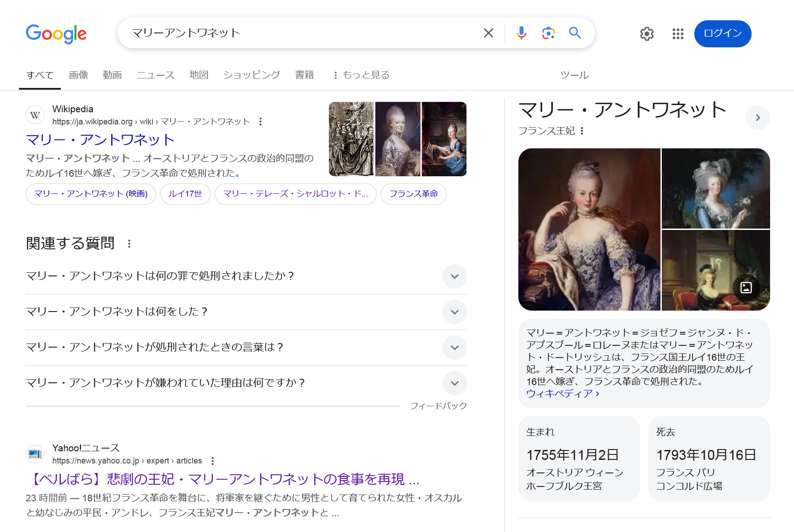Image resolution: width=794 pixels, height=532 pixels.
Task: Open three-dot menu beside Wikipedia result URL
Action: pyautogui.click(x=260, y=122)
